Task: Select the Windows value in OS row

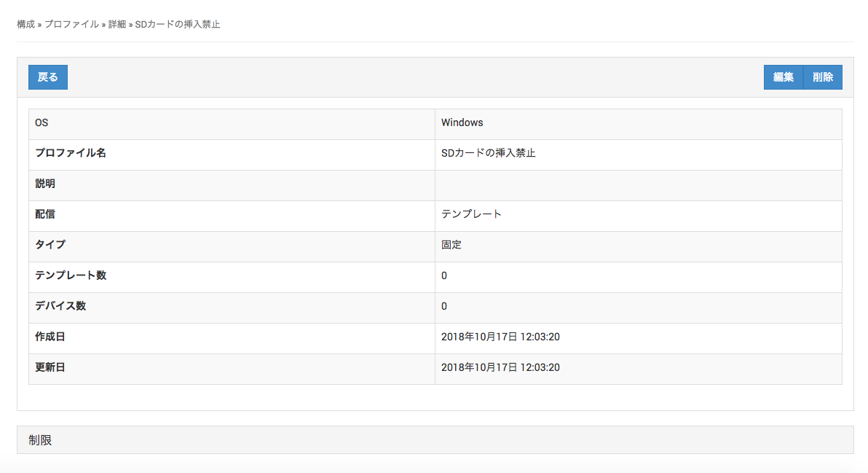Action: coord(462,122)
